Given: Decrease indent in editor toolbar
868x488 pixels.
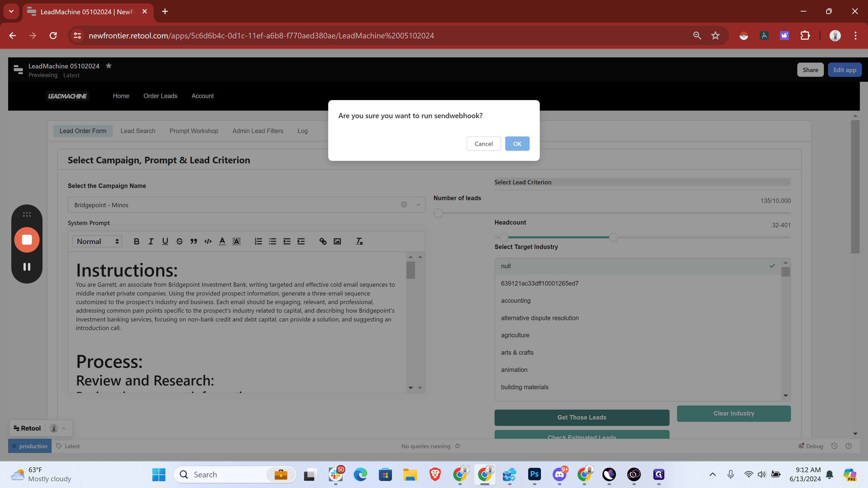Looking at the screenshot, I should click(287, 241).
